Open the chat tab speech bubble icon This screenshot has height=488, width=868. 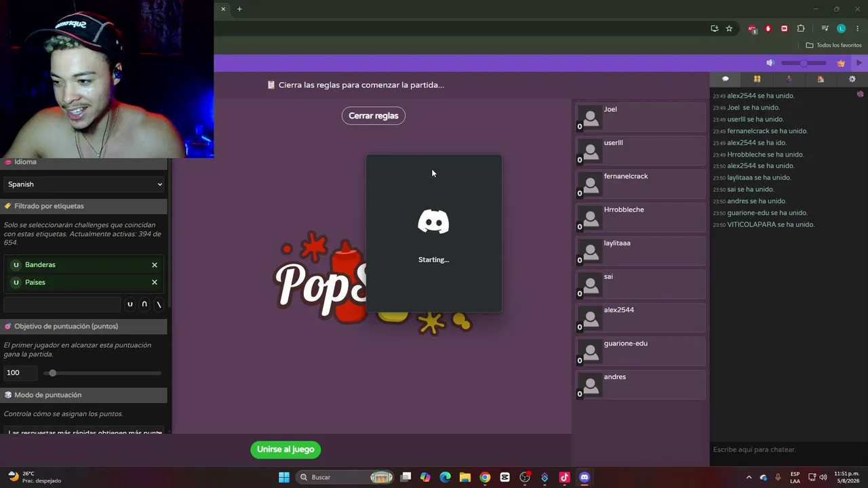(x=725, y=79)
